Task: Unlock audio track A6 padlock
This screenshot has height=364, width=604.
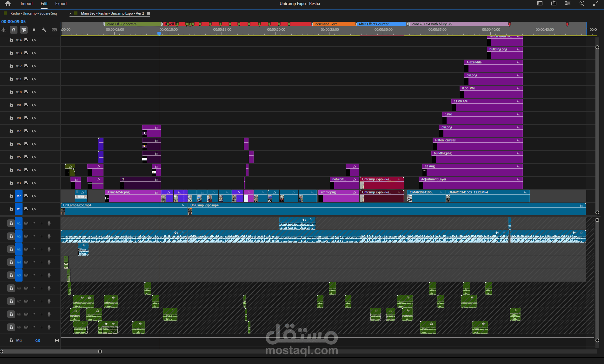Action: coord(11,288)
